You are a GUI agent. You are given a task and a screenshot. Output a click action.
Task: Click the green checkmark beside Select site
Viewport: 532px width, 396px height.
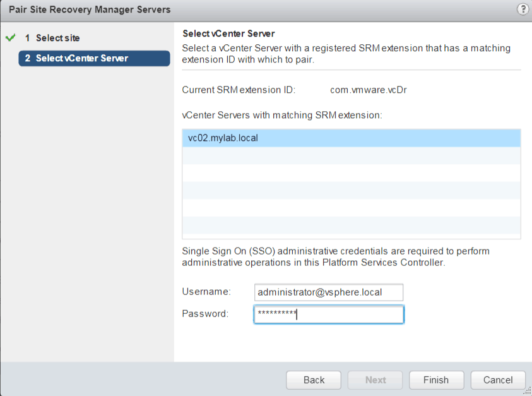9,38
